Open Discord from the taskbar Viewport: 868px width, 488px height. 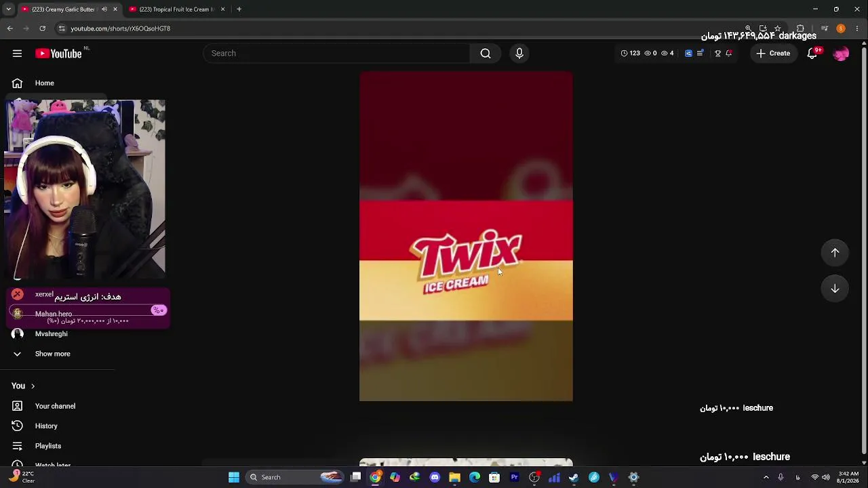point(435,477)
